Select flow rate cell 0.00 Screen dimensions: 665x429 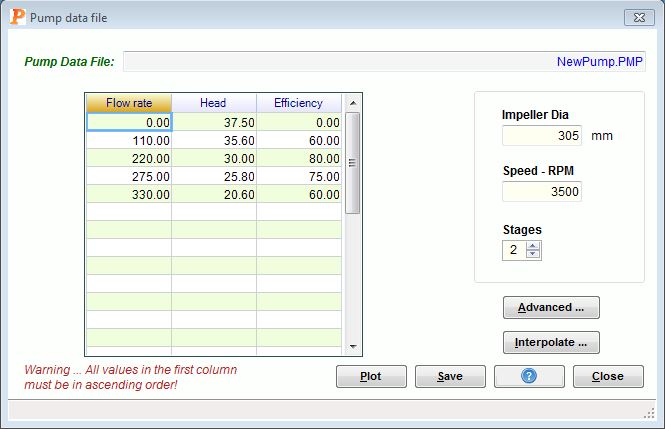(x=129, y=122)
